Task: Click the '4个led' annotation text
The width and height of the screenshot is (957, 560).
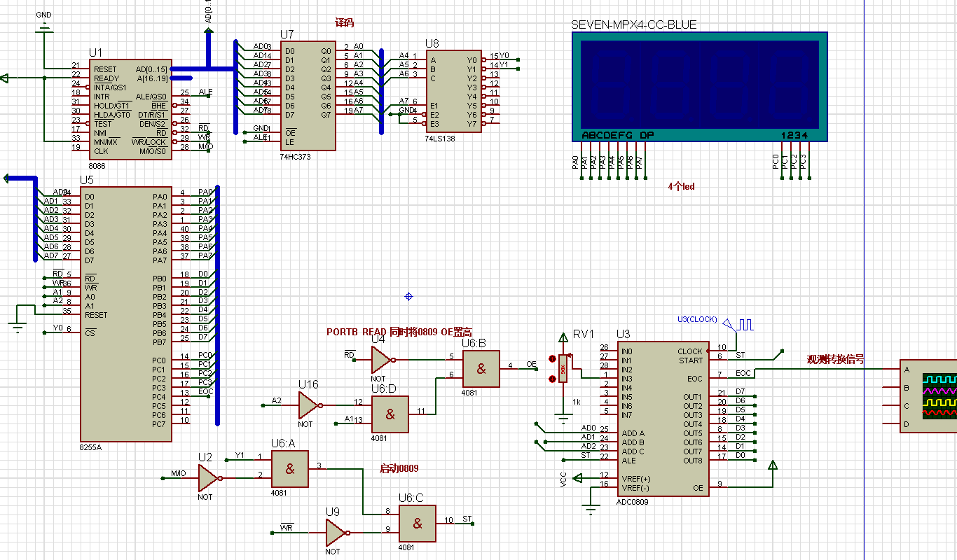Action: (x=681, y=187)
